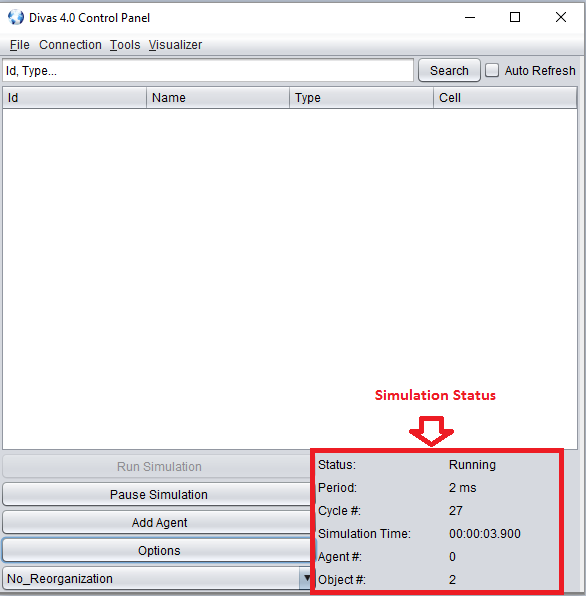Sort by the Type column header
586x596 pixels.
pyautogui.click(x=362, y=98)
